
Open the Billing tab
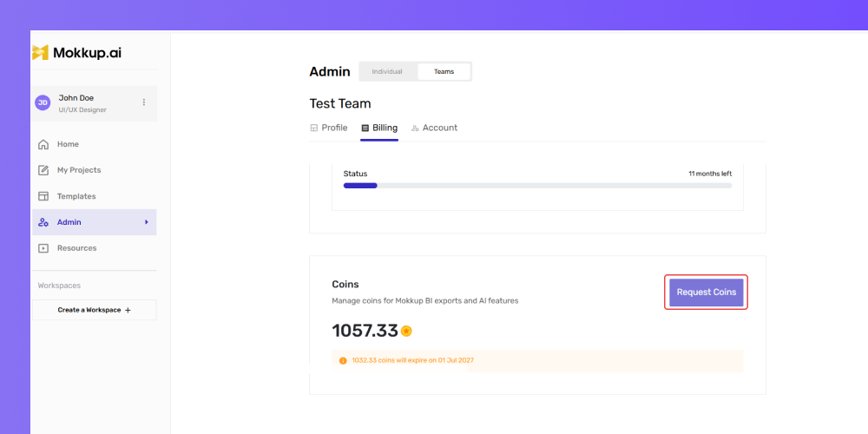379,128
